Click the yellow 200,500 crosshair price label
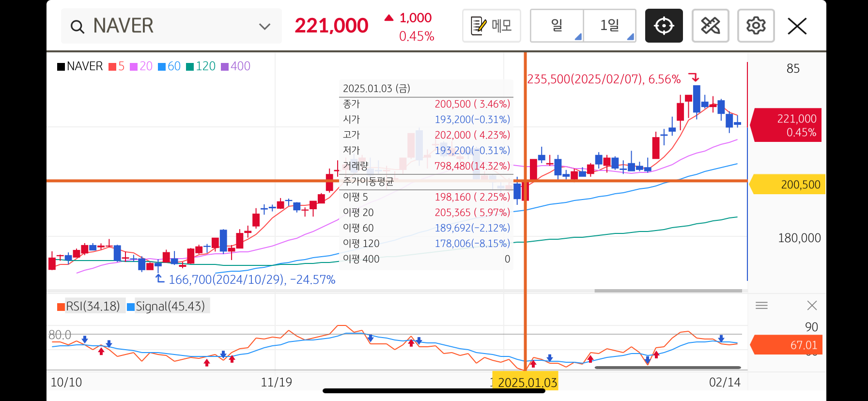The width and height of the screenshot is (868, 401). coord(787,185)
